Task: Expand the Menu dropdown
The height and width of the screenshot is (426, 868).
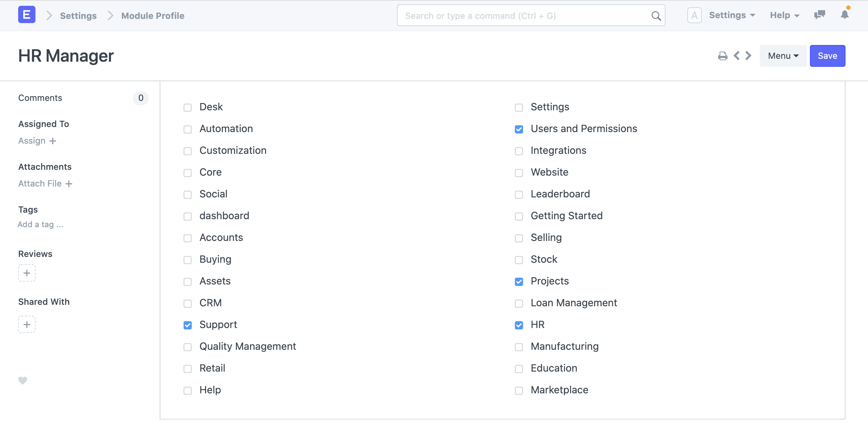Action: 783,55
